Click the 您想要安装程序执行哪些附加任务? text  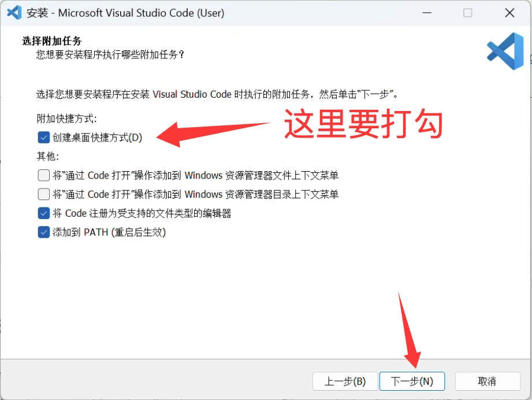tap(110, 54)
